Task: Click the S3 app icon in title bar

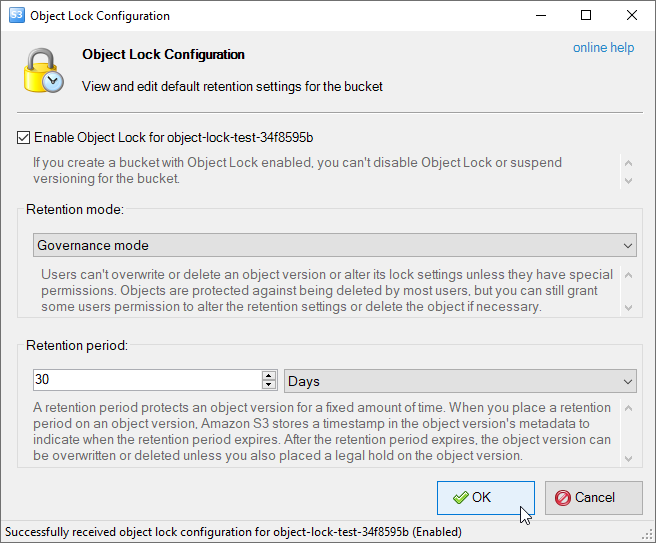Action: point(17,15)
